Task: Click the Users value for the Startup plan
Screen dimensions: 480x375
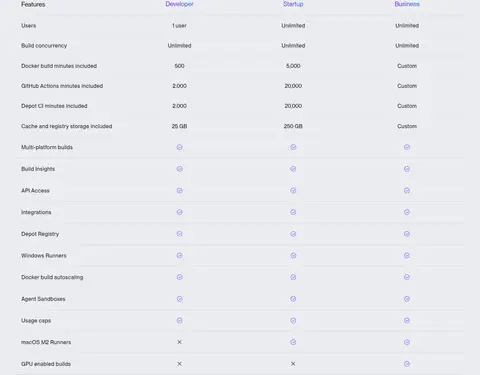Action: click(293, 26)
